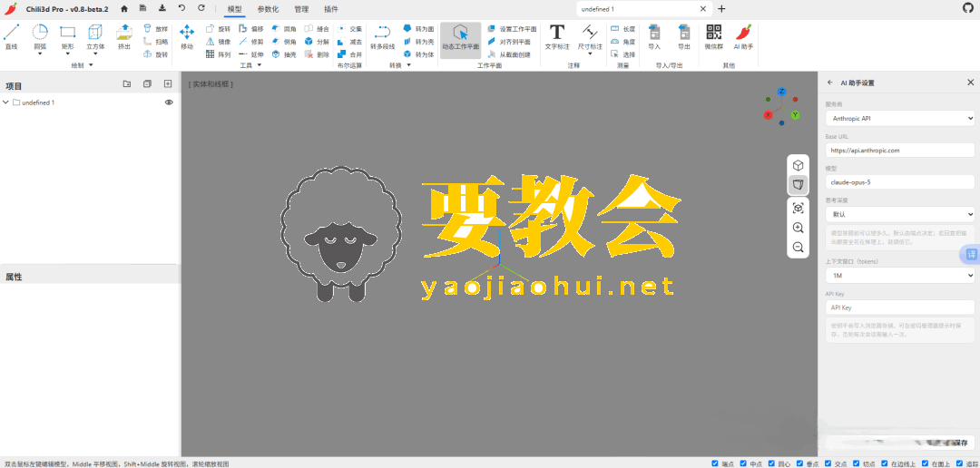The width and height of the screenshot is (980, 468).
Task: Toggle 切点 tangent snap checkbox
Action: click(x=856, y=463)
